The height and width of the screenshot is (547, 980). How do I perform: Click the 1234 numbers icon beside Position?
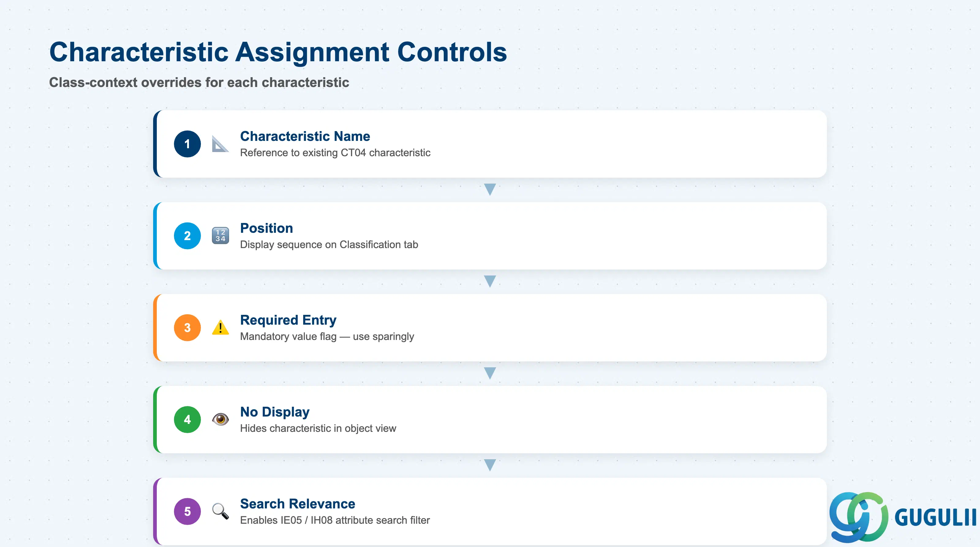tap(220, 236)
